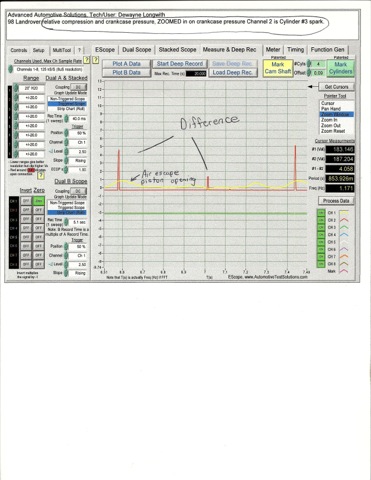
Task: Adjust Dual B trigger Level knob
Action: (66, 264)
